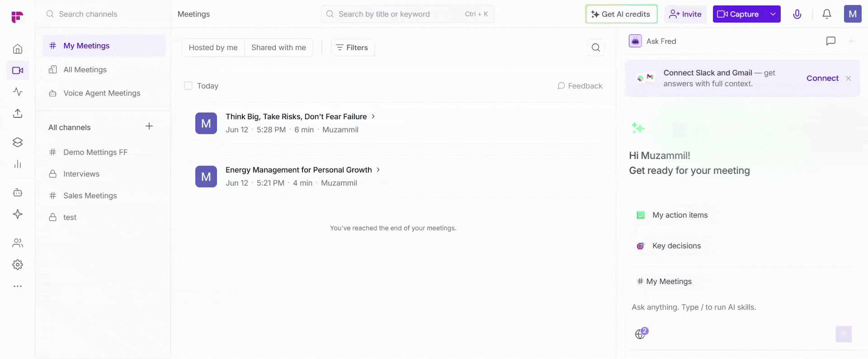Open Voice Agent Meetings in sidebar

click(104, 93)
